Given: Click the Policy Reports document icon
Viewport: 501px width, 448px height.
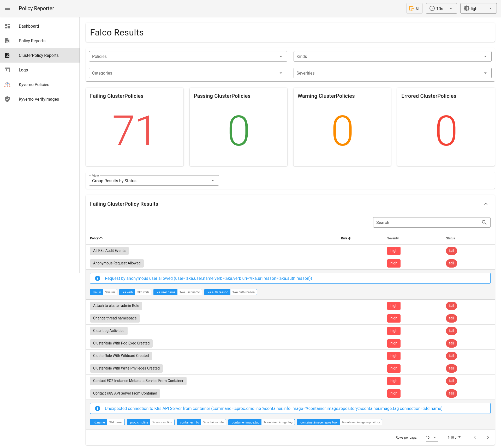Looking at the screenshot, I should point(7,41).
